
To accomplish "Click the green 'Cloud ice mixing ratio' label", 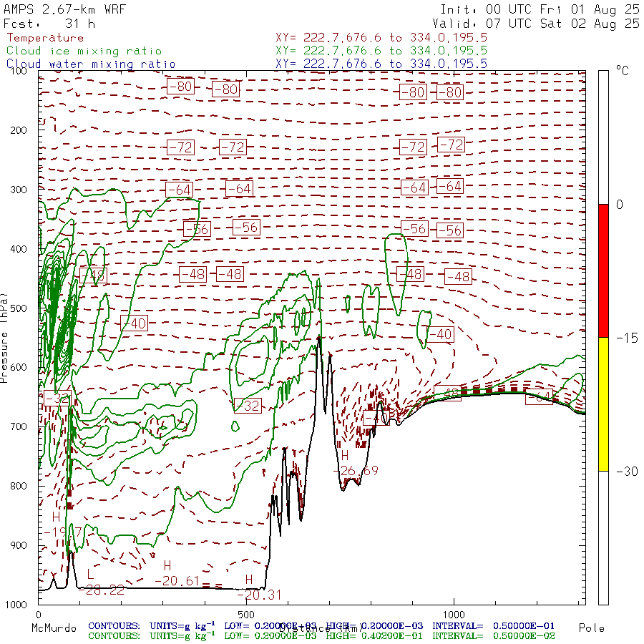I will coord(84,51).
